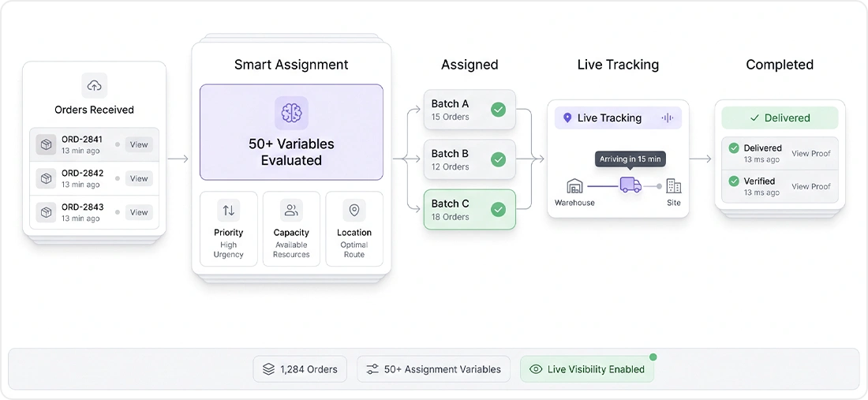
Task: Click the Batch B label
Action: [450, 154]
